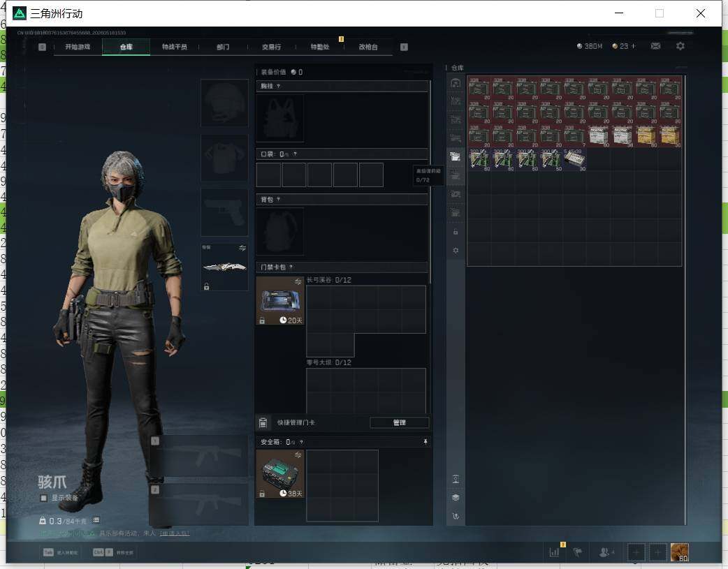
Task: Click the first plus invite slot
Action: tap(636, 552)
